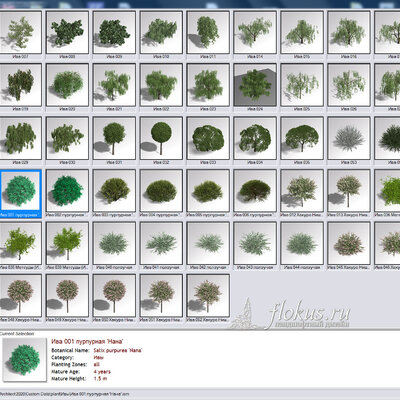
Task: Pick Ива 035 umbrella-shaped tree thumbnail
Action: coord(302,138)
